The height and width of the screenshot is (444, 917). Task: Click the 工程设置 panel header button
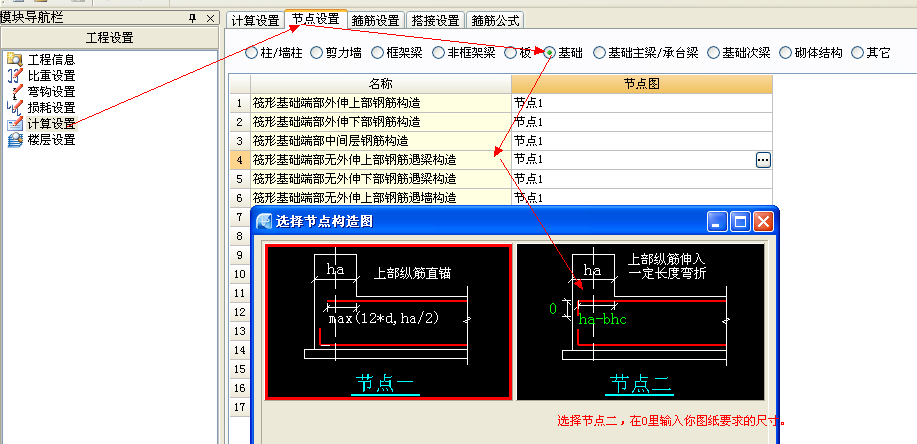109,38
